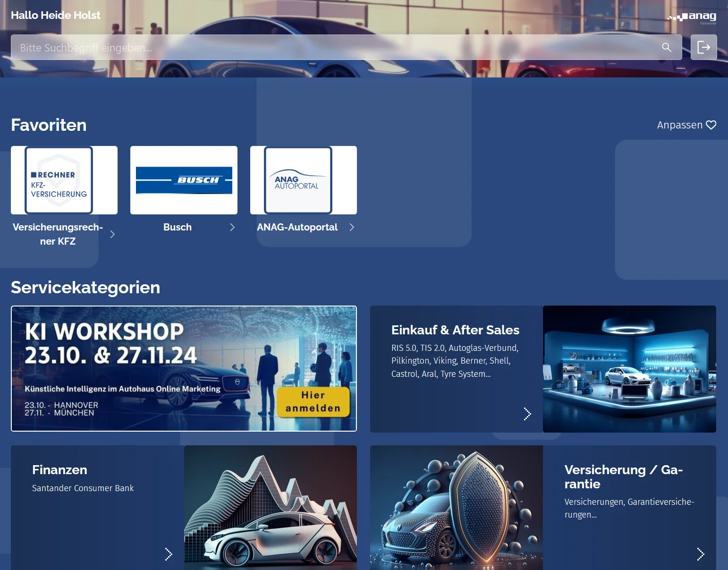Click 'Santander Consumer Bank' text
Screen dimensions: 728x570
click(x=83, y=488)
